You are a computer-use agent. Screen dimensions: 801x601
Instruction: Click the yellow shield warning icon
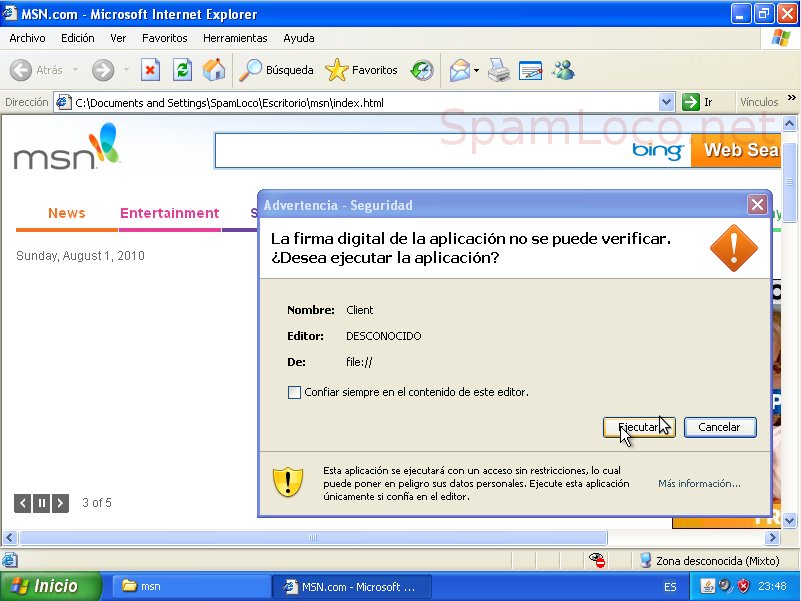pyautogui.click(x=288, y=482)
